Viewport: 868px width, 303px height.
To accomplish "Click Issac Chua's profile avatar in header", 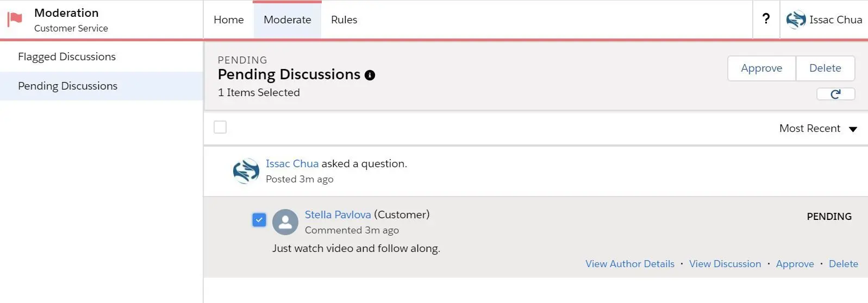I will (796, 20).
